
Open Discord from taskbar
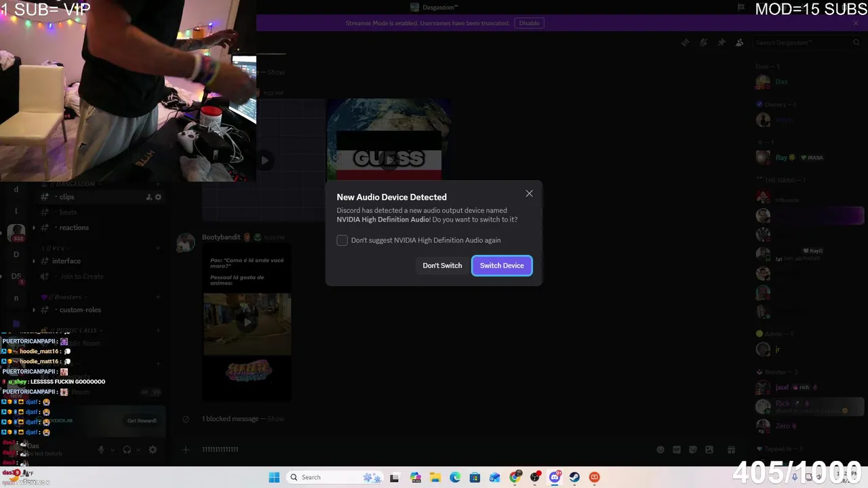click(555, 478)
